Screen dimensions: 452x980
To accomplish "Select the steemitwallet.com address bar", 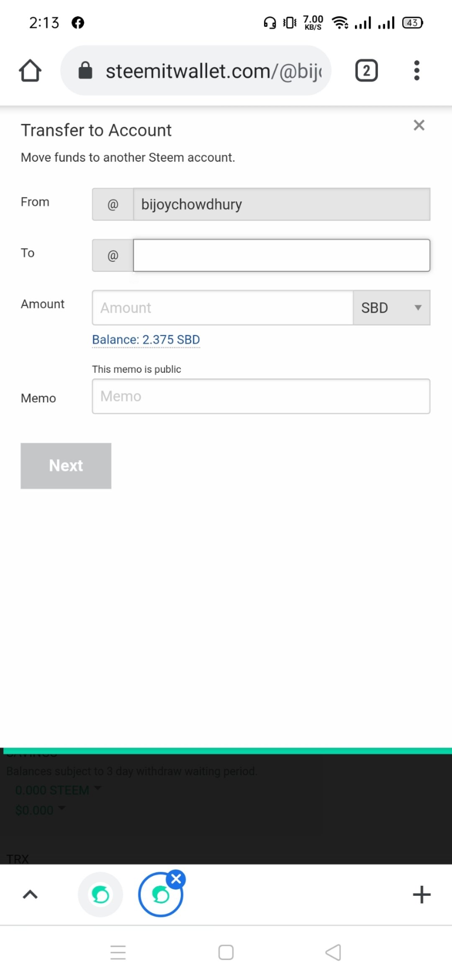I will 196,70.
